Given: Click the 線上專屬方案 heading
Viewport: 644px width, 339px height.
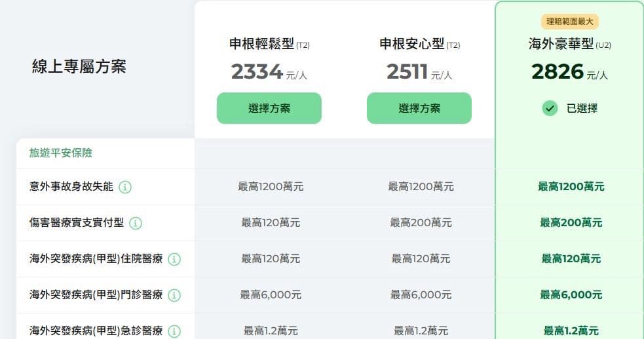Looking at the screenshot, I should (x=79, y=67).
